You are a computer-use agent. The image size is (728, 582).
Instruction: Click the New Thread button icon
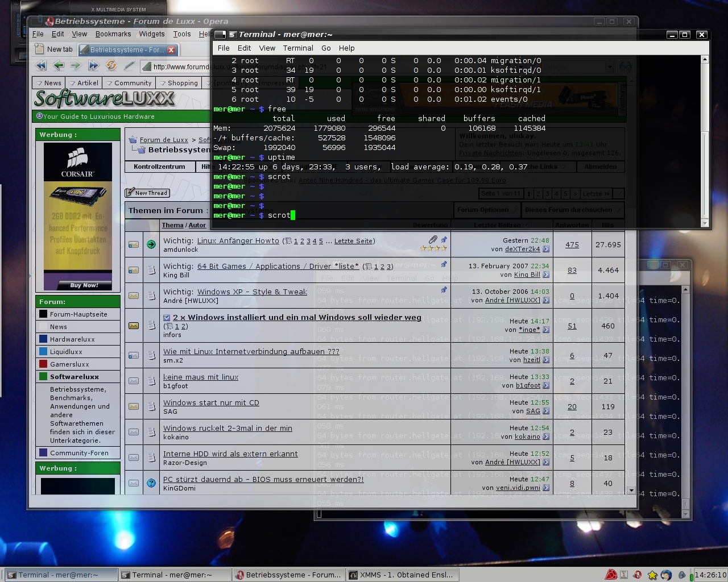[147, 193]
